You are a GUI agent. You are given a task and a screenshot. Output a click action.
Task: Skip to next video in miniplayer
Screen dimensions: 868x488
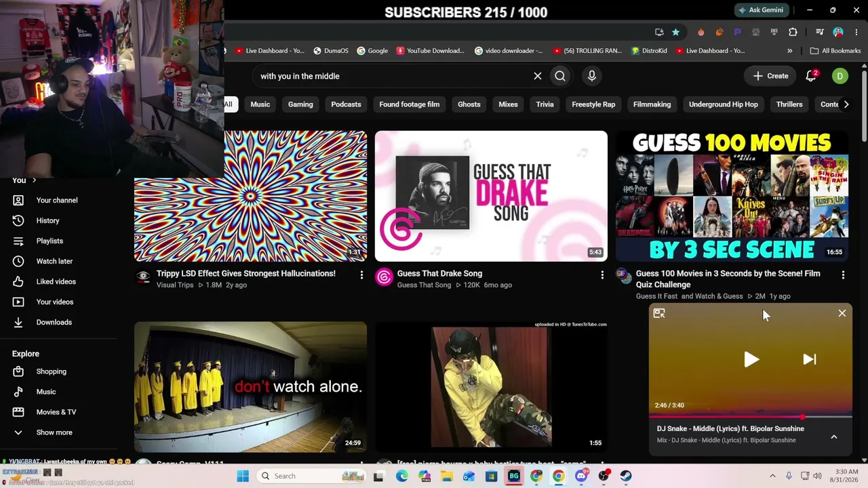[810, 359]
